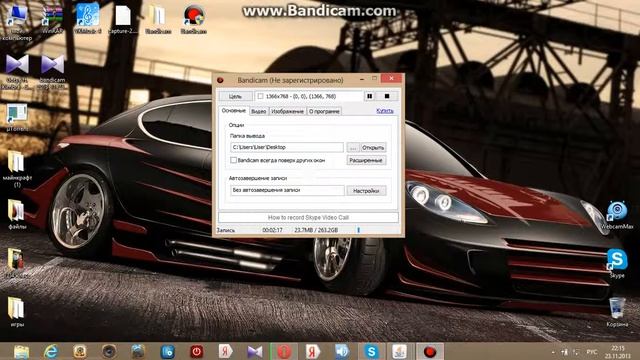
Task: Open the WebcamMax desktop shortcut
Action: click(617, 214)
